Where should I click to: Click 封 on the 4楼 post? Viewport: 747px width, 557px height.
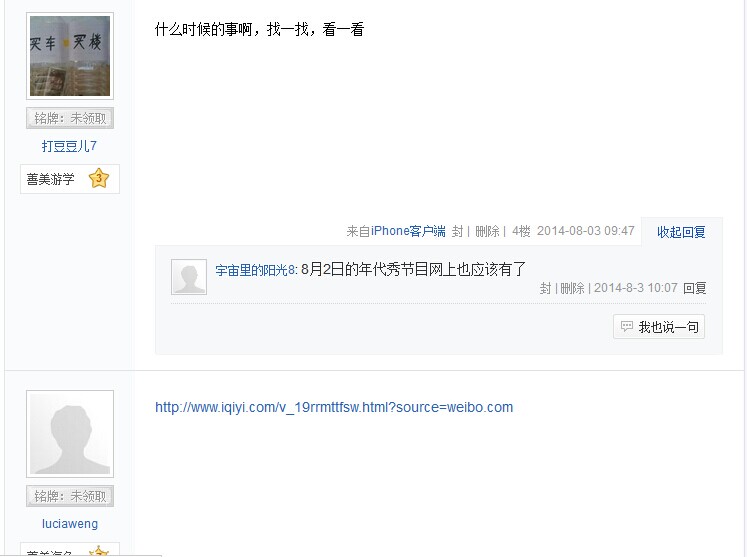pos(457,232)
